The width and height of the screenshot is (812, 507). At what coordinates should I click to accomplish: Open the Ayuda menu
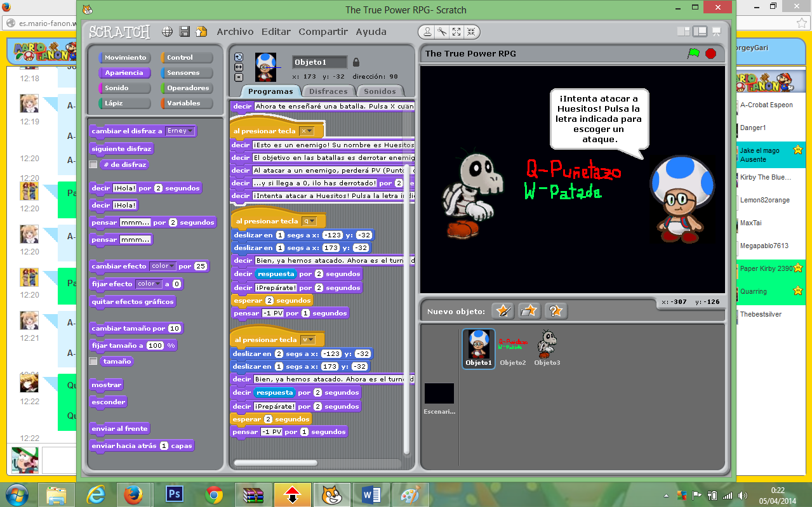pos(371,32)
